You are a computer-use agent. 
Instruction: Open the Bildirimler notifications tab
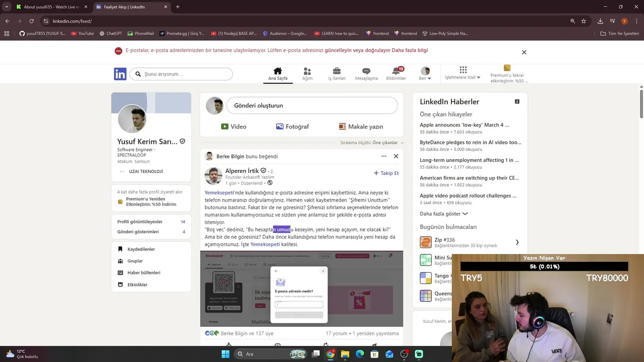pos(396,74)
